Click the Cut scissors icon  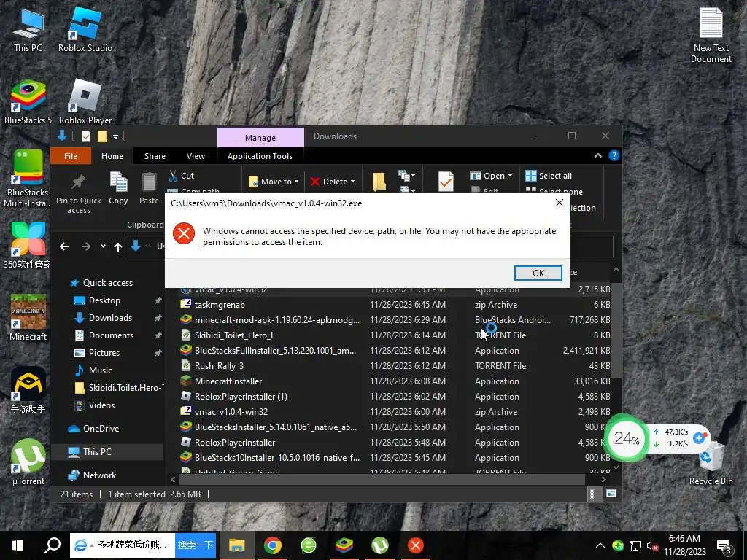173,176
